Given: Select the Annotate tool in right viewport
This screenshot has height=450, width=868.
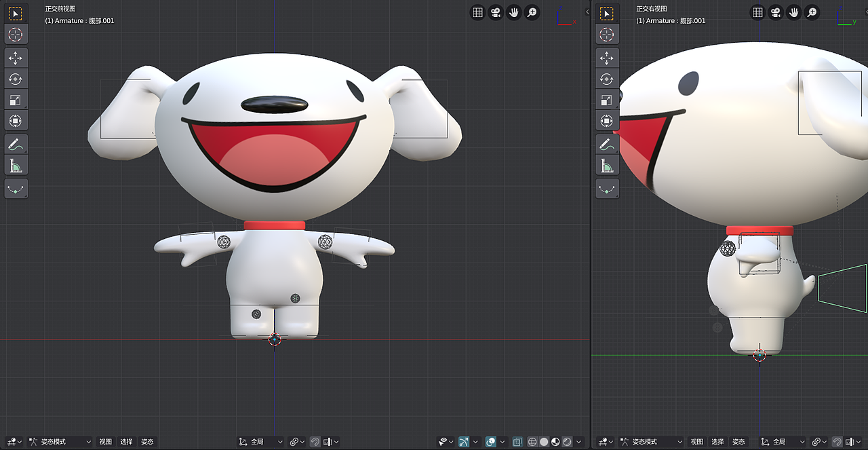Looking at the screenshot, I should click(607, 144).
